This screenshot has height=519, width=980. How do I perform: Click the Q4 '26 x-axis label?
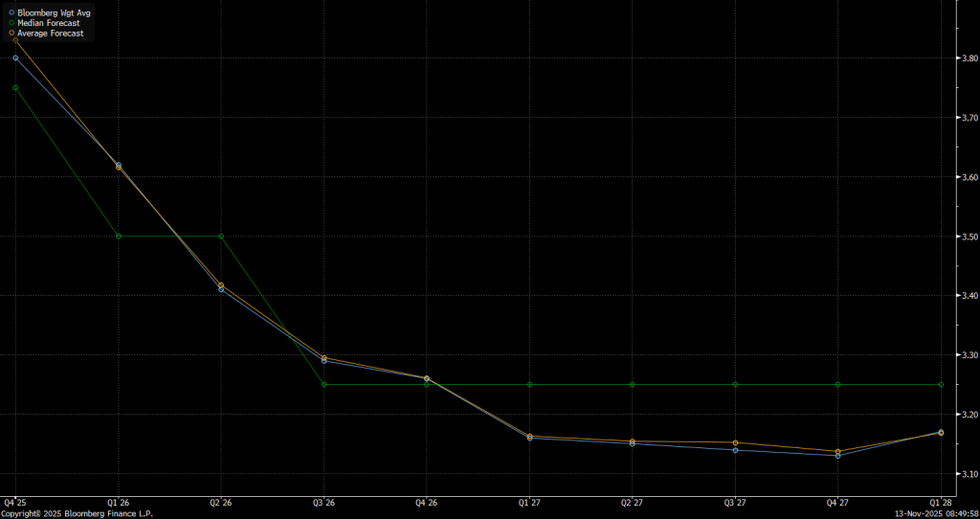point(427,501)
